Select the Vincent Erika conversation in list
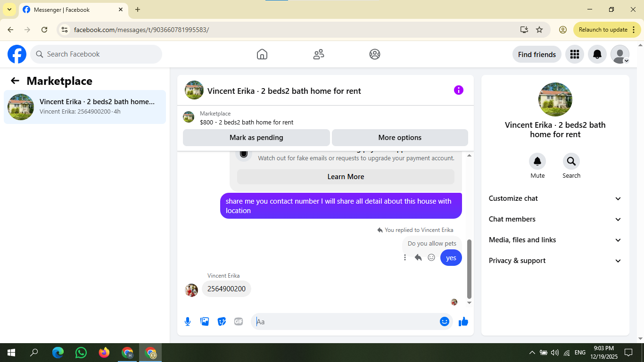 pos(85,107)
